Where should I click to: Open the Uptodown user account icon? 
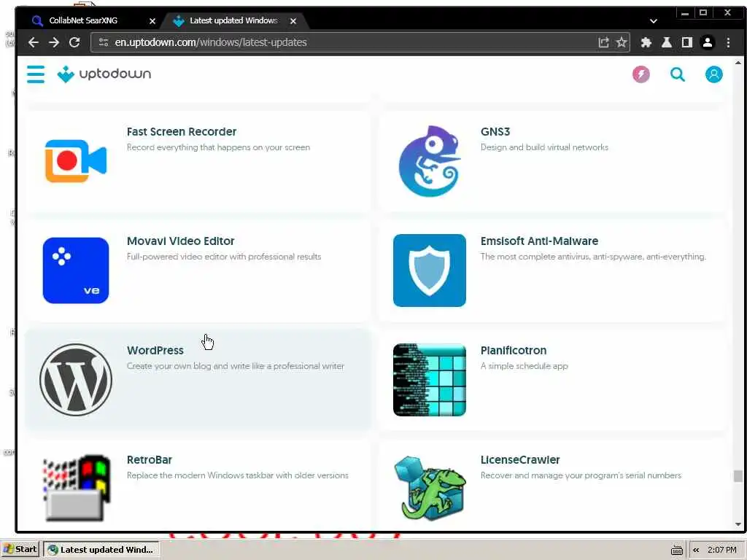point(713,74)
